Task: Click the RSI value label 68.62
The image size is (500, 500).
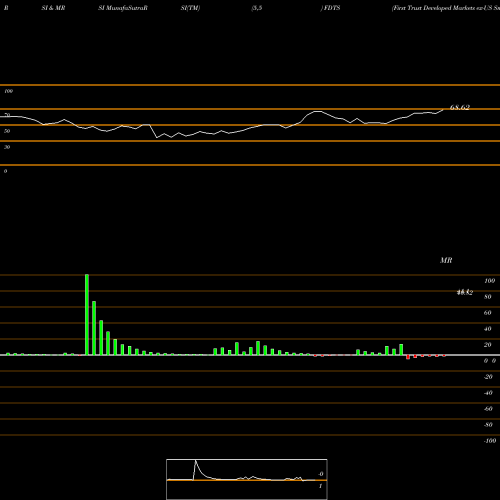Action: pyautogui.click(x=460, y=107)
